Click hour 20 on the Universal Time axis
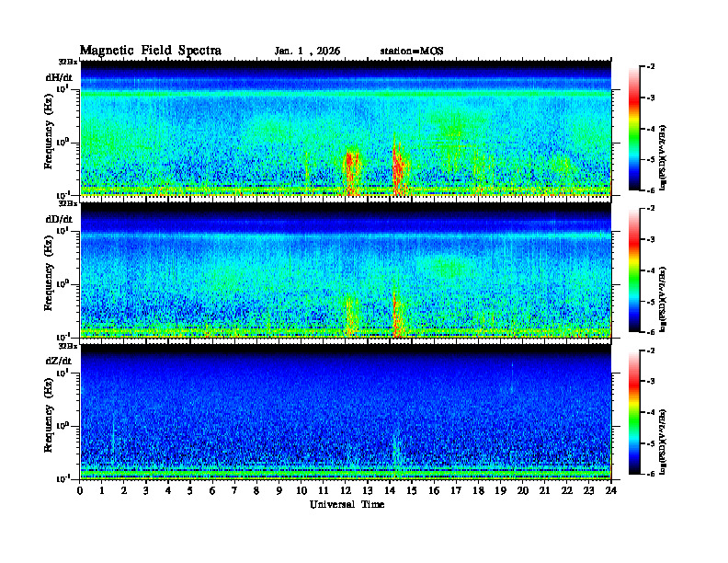 [523, 491]
